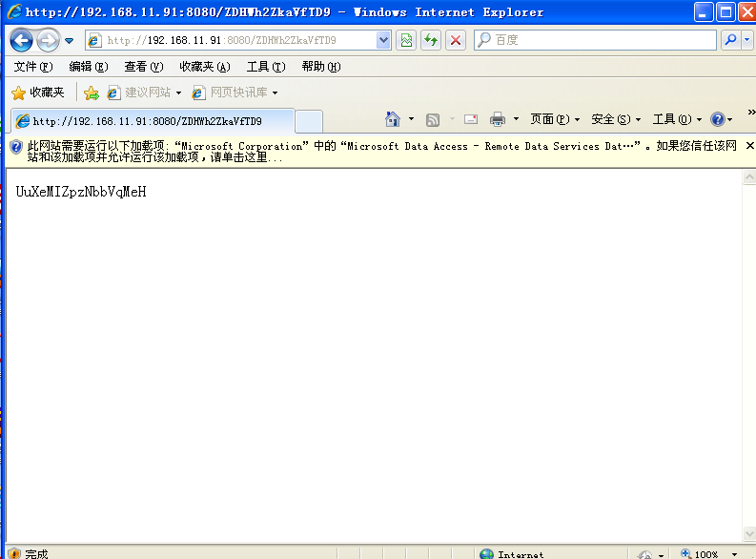Click the shield icon on information bar

pyautogui.click(x=16, y=147)
